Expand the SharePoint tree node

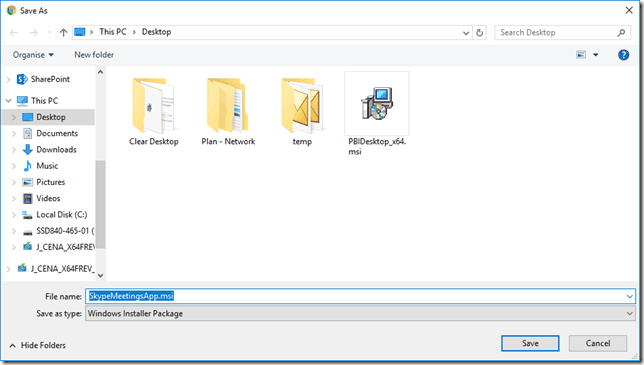click(x=9, y=79)
